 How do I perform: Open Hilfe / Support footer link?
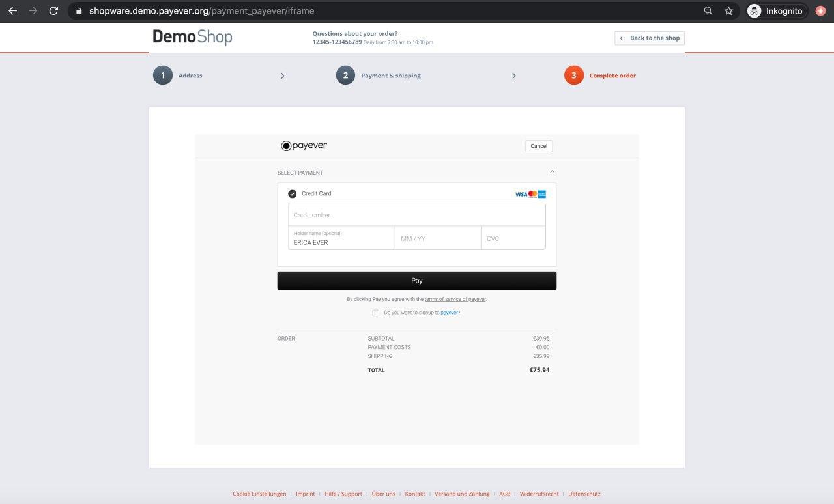343,494
